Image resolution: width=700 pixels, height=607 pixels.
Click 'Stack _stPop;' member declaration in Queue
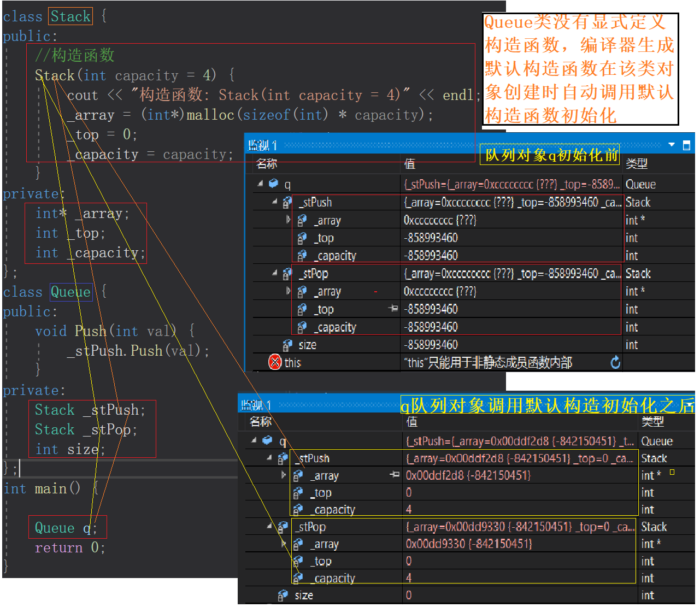point(86,429)
